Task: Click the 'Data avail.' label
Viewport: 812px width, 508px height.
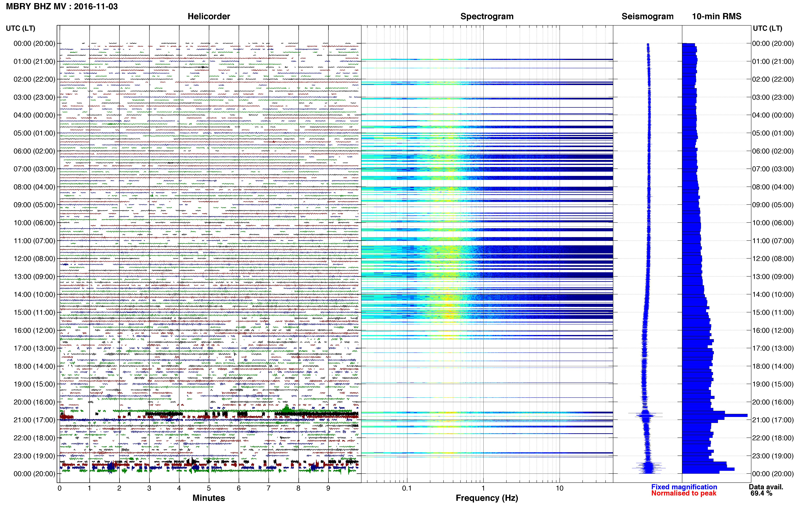Action: [x=766, y=487]
